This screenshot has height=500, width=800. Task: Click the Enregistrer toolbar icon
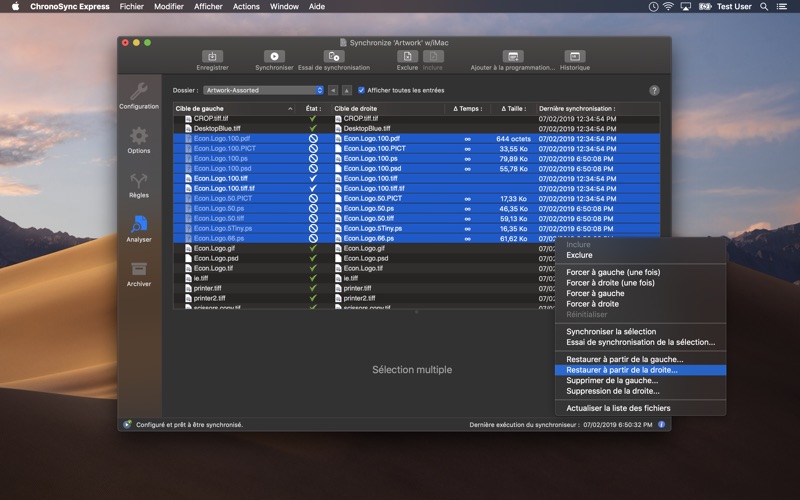[212, 57]
